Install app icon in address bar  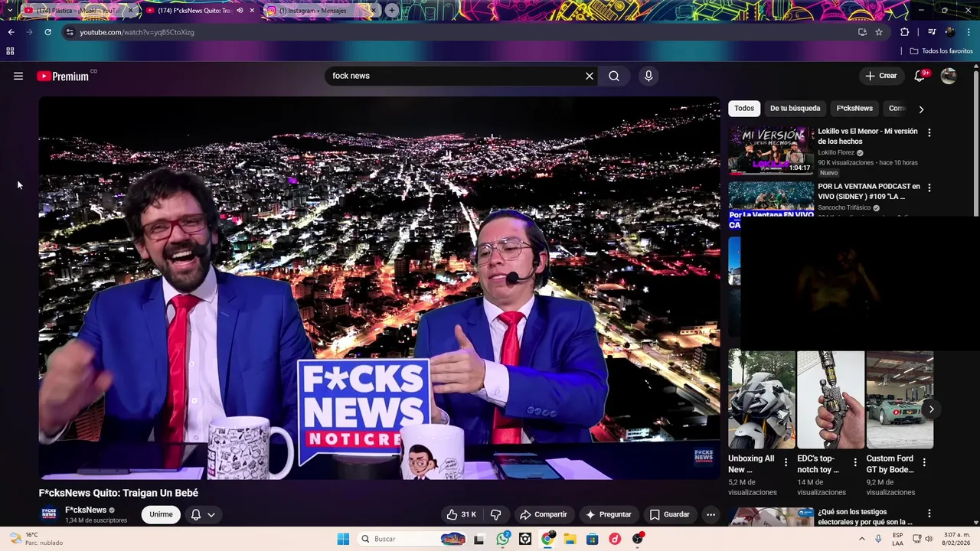[x=862, y=32]
